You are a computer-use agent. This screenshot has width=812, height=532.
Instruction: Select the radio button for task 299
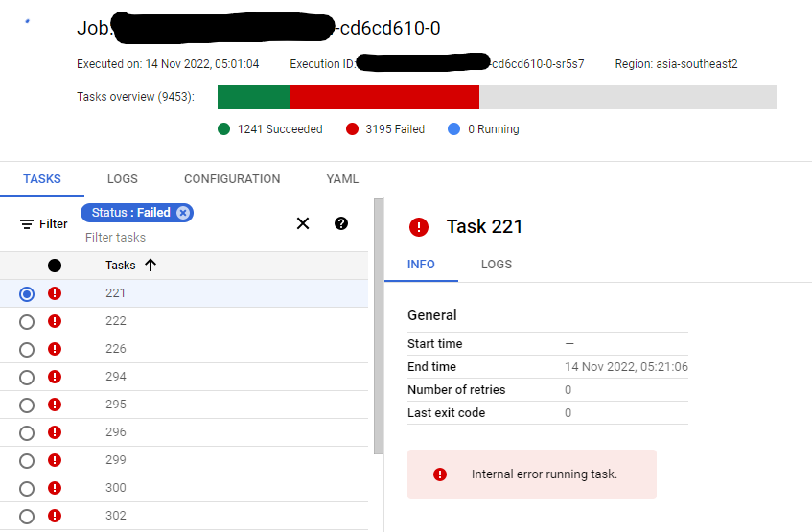pos(27,461)
